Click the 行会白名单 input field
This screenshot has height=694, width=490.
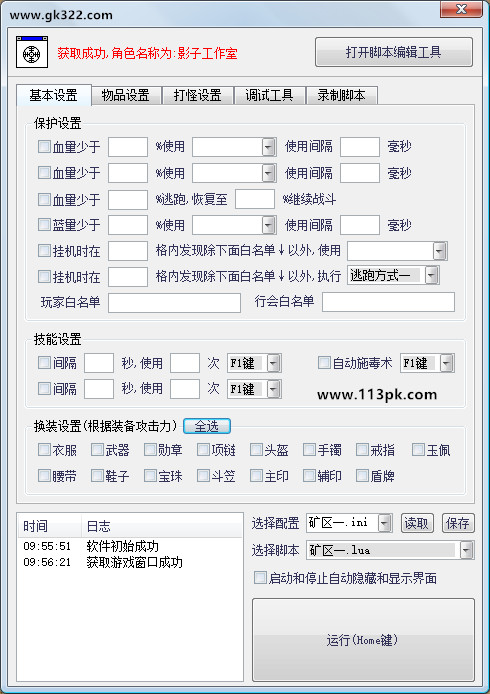(388, 302)
